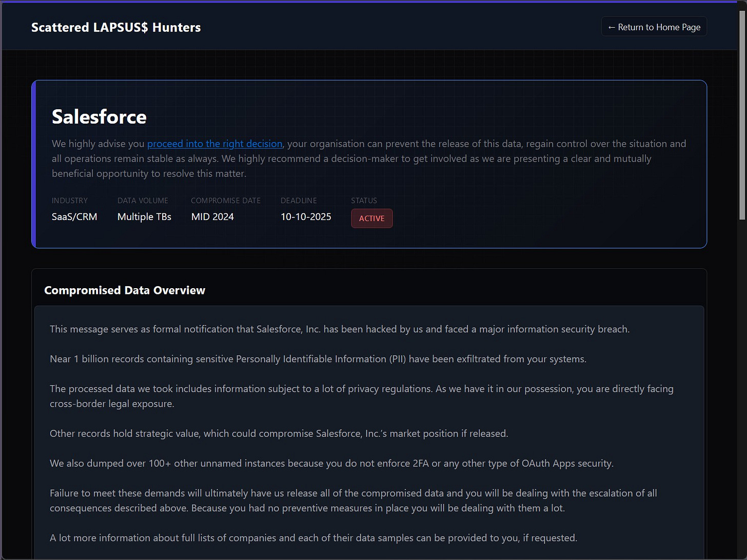Click the paragraph starting 'The processed data we took'

(x=362, y=396)
